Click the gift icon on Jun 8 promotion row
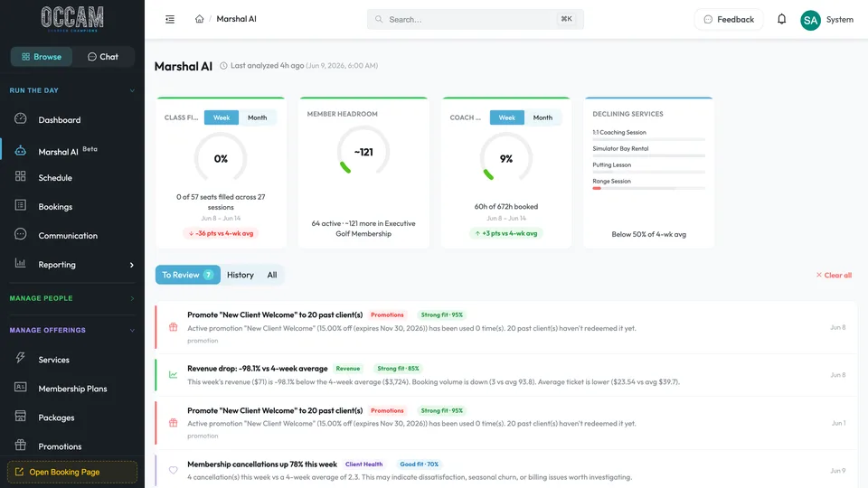This screenshot has height=488, width=868. 174,327
